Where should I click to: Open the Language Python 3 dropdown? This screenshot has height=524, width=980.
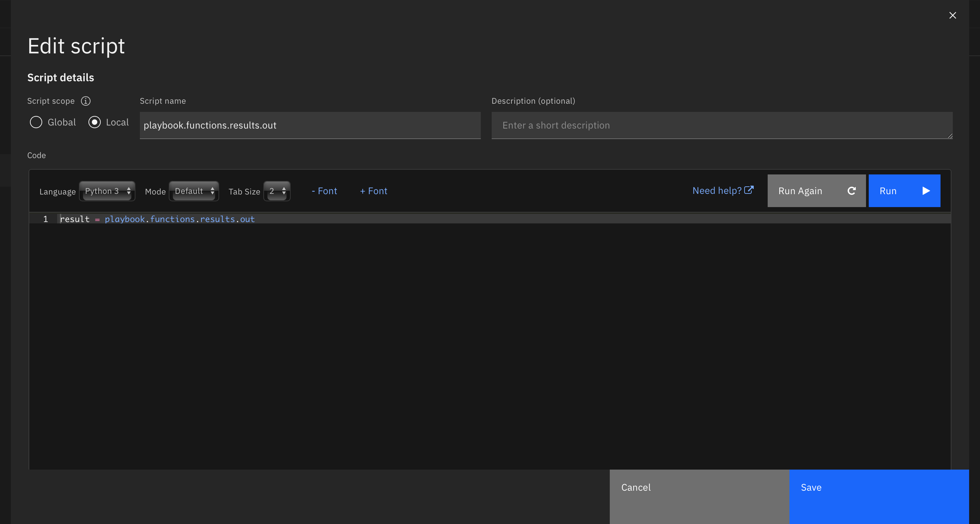pos(107,191)
